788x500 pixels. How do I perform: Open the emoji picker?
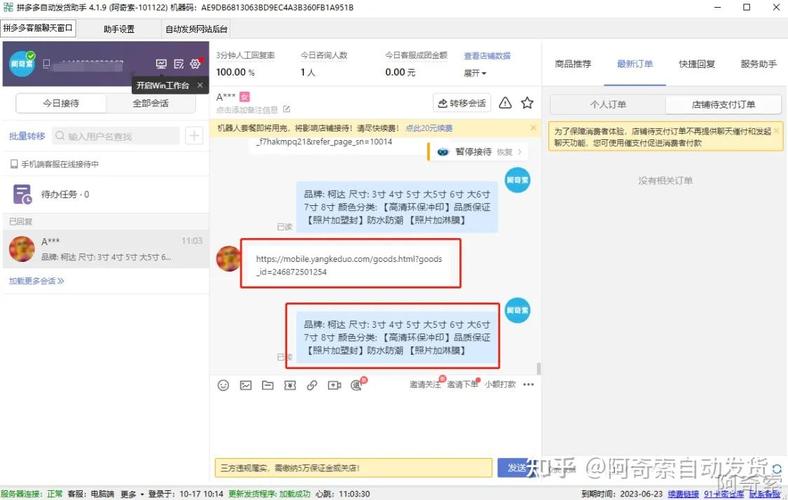pyautogui.click(x=223, y=385)
